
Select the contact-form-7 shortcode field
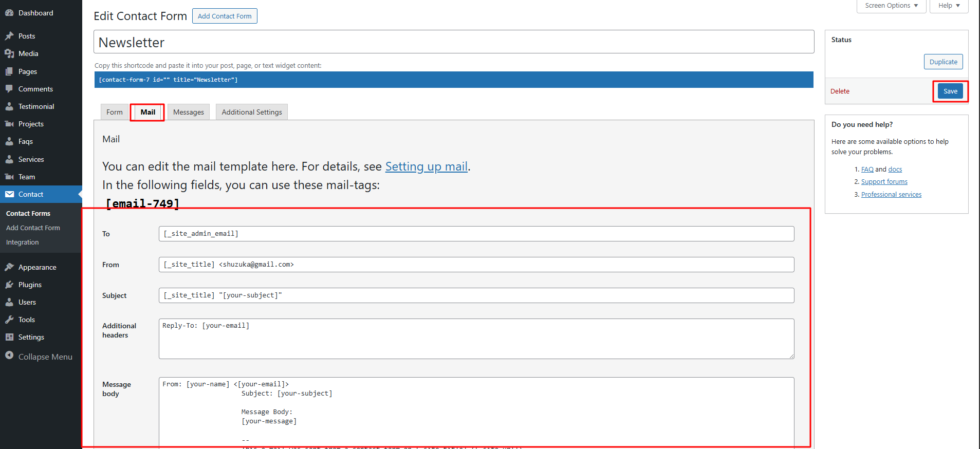click(x=454, y=80)
